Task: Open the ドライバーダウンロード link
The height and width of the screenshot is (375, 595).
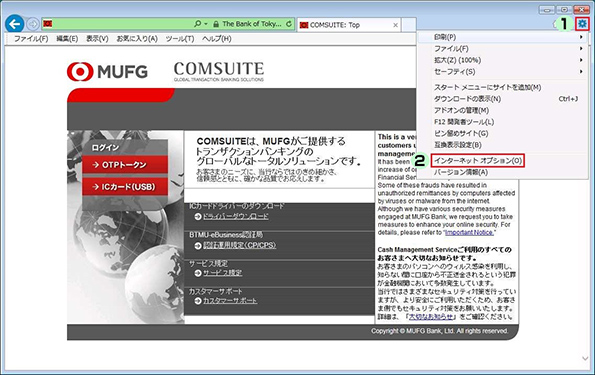Action: (x=236, y=216)
